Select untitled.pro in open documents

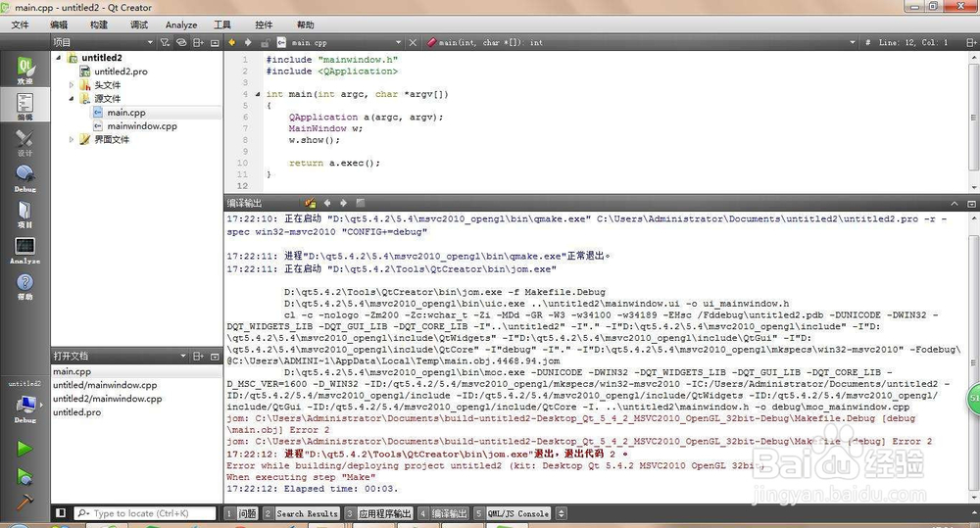[x=76, y=412]
